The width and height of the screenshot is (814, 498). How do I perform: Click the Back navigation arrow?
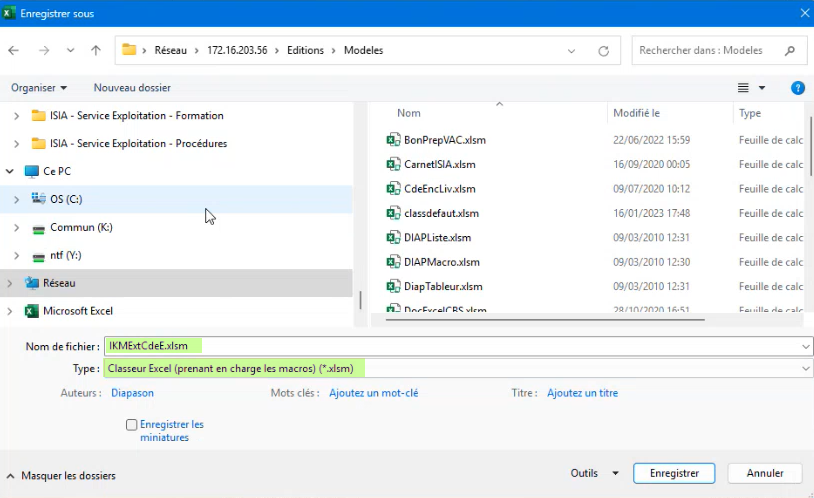pos(15,50)
